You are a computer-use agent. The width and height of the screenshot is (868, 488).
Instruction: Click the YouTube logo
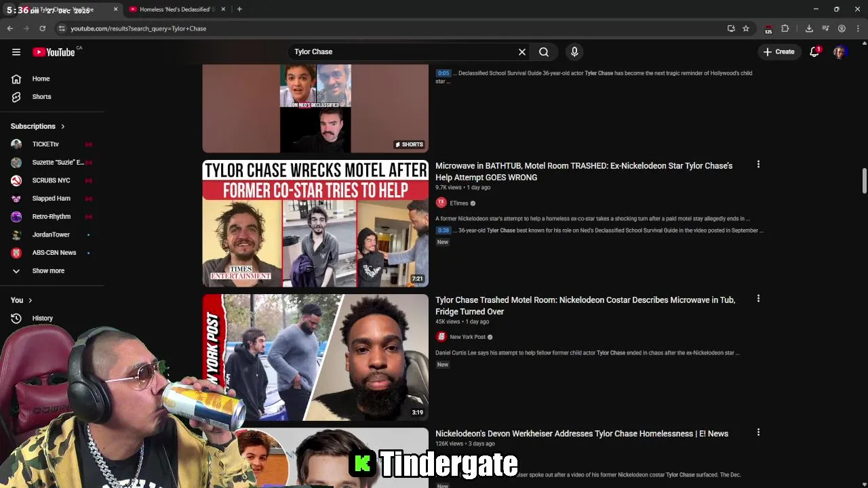pyautogui.click(x=54, y=52)
